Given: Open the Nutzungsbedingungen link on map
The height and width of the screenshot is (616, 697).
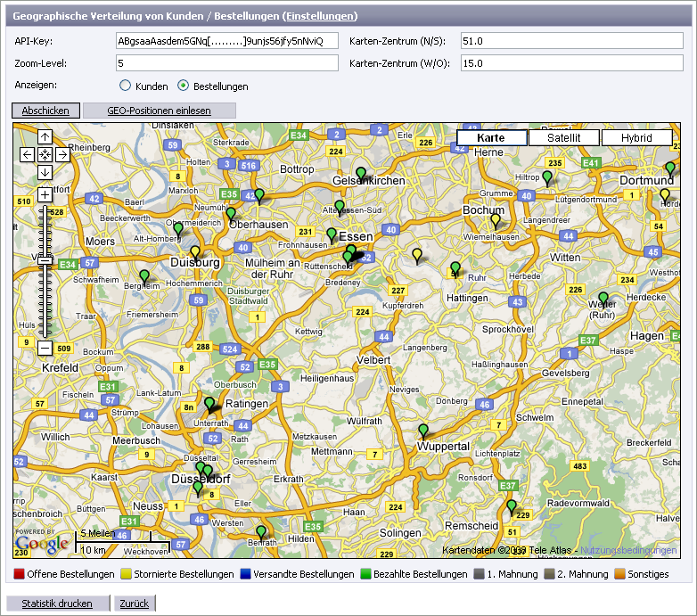Looking at the screenshot, I should (x=628, y=550).
